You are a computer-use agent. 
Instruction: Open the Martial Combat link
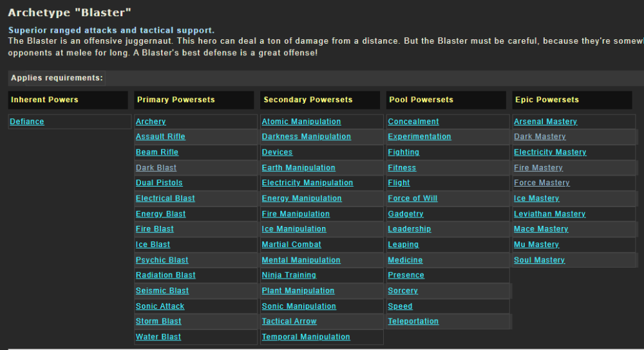point(292,244)
